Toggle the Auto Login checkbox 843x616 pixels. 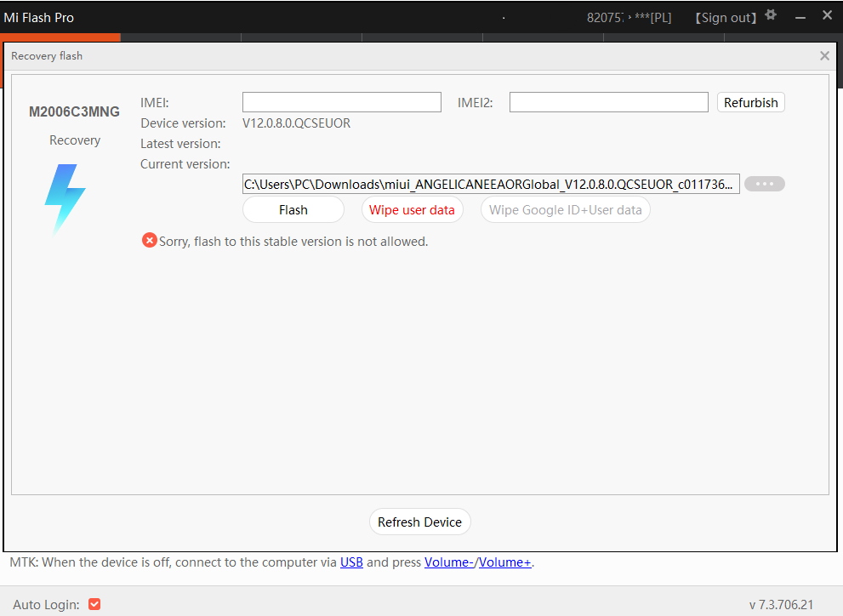coord(94,604)
